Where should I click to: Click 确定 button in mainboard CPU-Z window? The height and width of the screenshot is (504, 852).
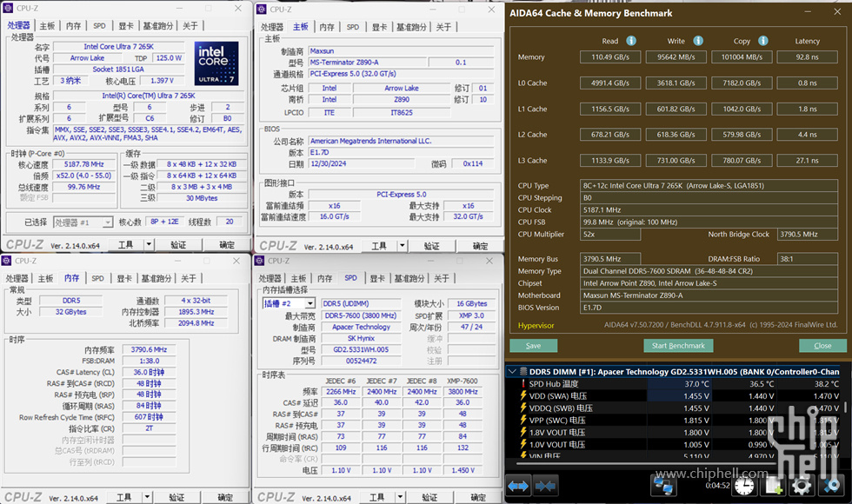click(480, 246)
